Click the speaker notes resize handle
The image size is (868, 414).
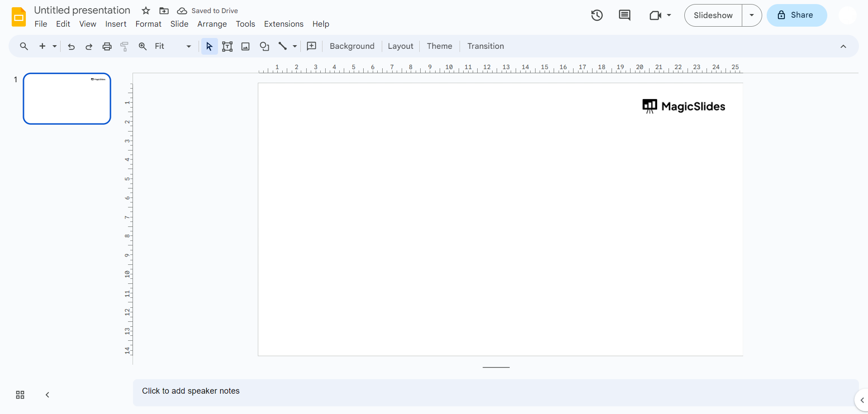(x=496, y=367)
